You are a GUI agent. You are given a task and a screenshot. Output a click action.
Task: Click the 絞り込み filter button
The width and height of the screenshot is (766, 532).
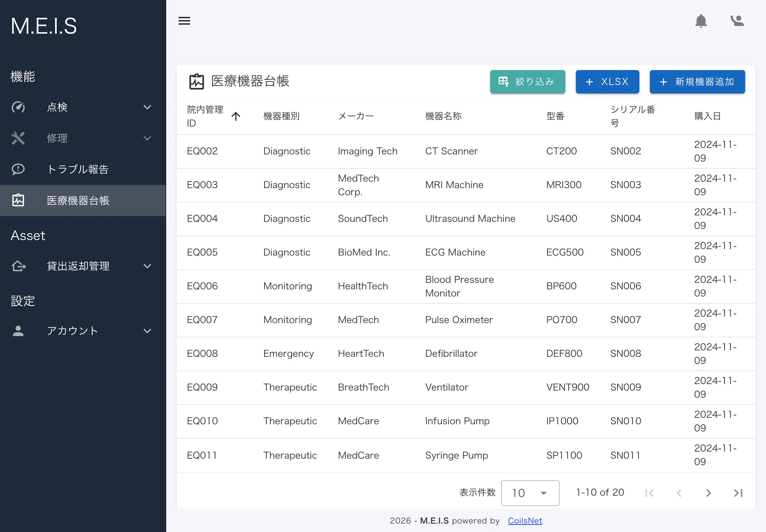[x=527, y=82]
